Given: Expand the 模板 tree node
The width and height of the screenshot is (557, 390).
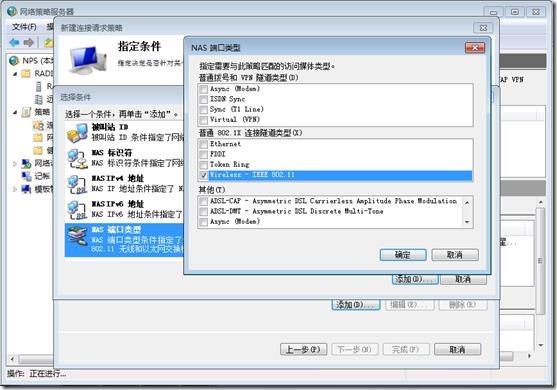Looking at the screenshot, I should click(x=15, y=189).
